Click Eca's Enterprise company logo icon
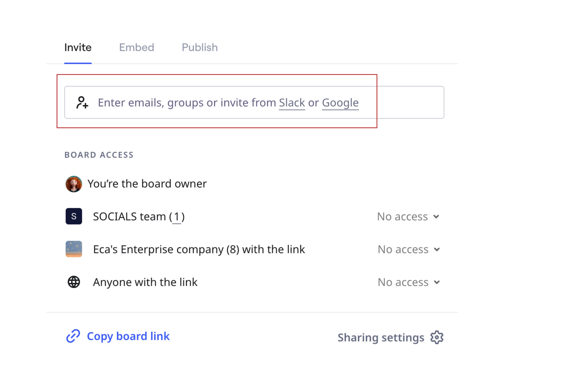Viewport: 563px width, 392px height. (x=74, y=249)
